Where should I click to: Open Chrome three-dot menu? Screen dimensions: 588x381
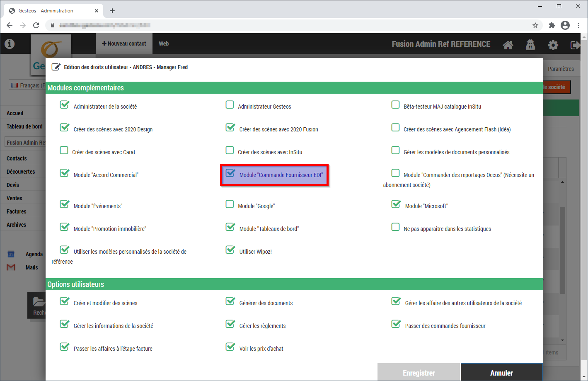578,25
